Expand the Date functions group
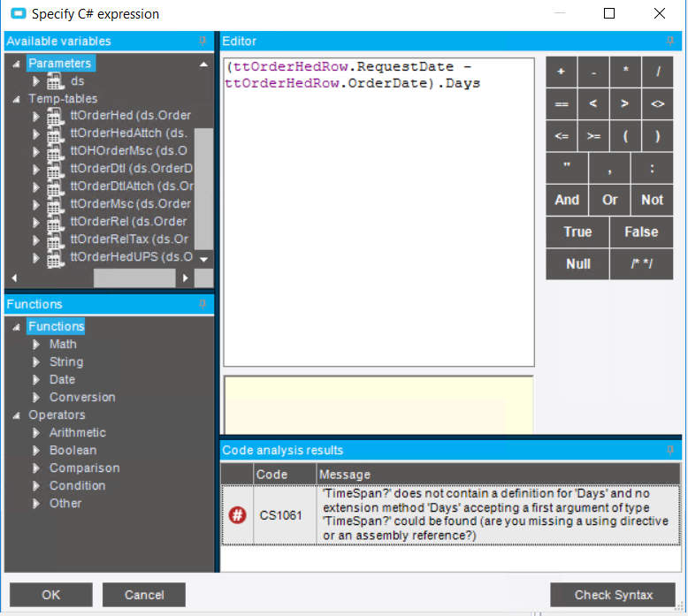This screenshot has height=616, width=688. pos(36,380)
